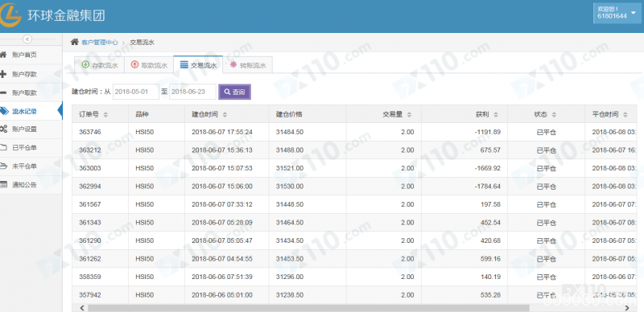The width and height of the screenshot is (644, 312).
Task: Click the end date field 2018-06-23
Action: tap(192, 92)
